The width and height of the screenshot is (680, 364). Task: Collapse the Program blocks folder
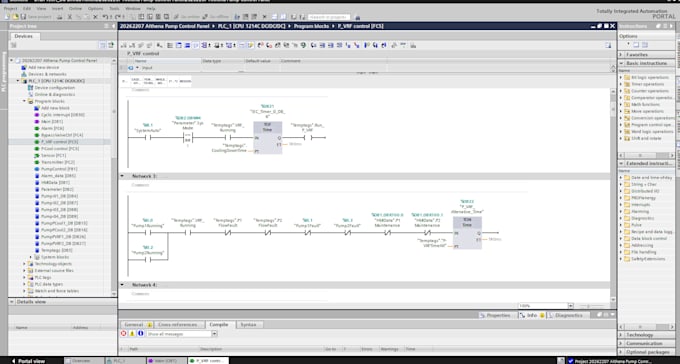click(24, 101)
